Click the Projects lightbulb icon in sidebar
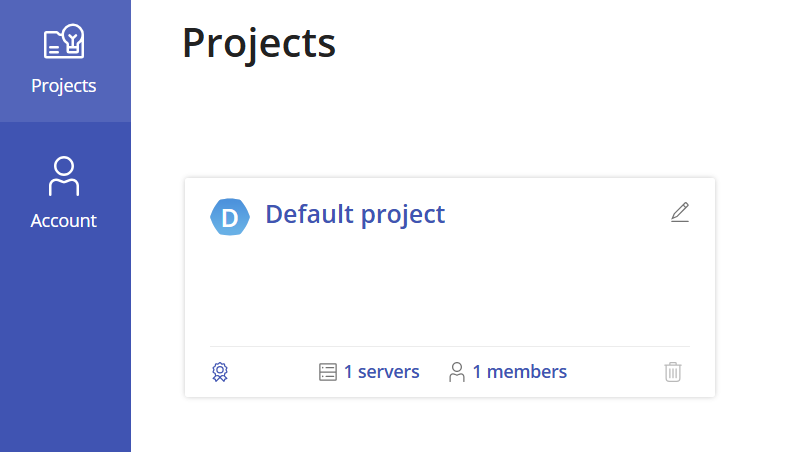The height and width of the screenshot is (452, 802). point(64,42)
